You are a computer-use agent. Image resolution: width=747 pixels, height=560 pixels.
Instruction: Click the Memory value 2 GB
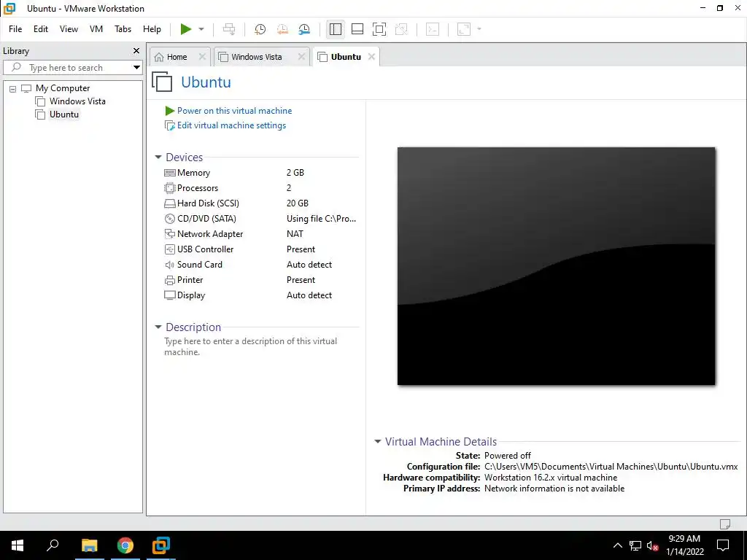pos(295,172)
